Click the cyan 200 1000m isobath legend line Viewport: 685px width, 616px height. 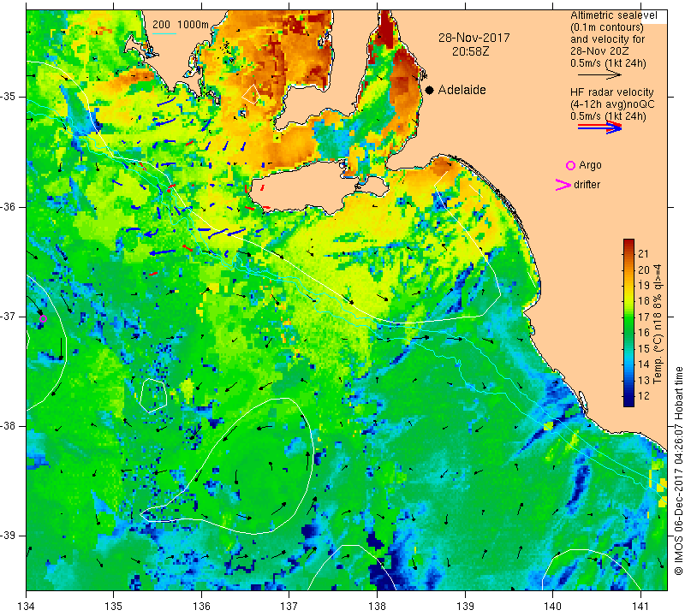coord(164,33)
